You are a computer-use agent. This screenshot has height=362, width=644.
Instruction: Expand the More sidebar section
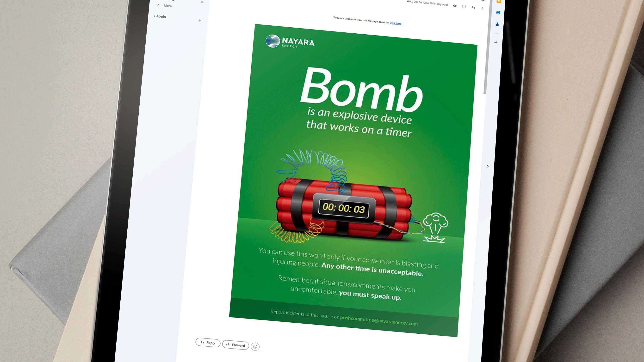point(158,5)
